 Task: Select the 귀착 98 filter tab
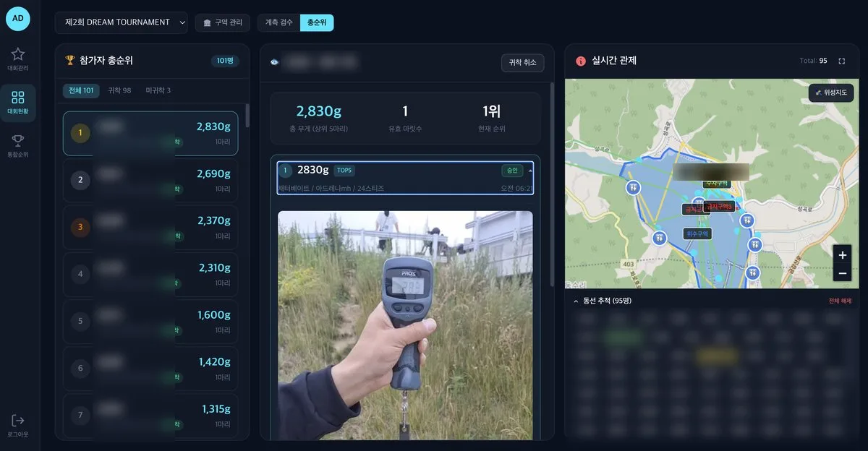click(x=119, y=90)
